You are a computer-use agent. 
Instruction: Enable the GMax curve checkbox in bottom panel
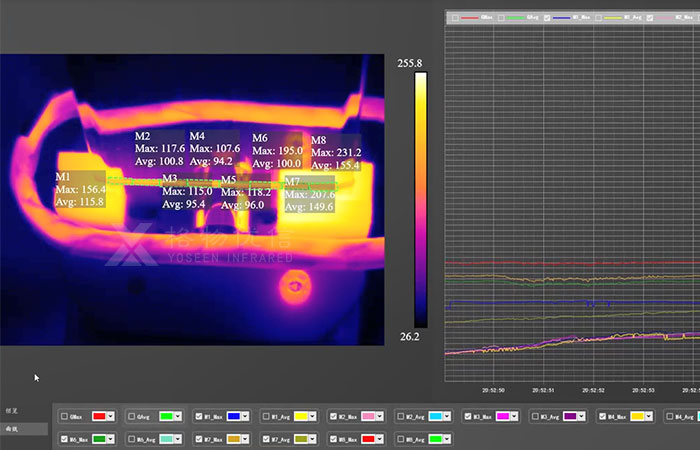click(x=65, y=416)
